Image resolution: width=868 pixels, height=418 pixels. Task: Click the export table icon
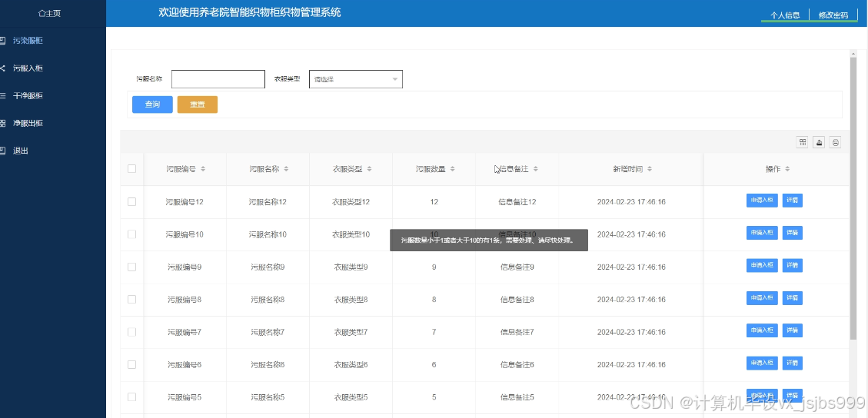tap(819, 142)
